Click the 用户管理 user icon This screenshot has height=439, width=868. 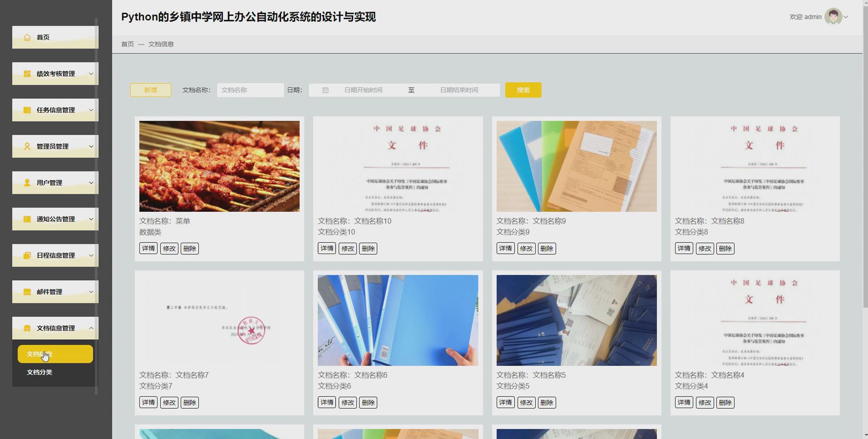(x=27, y=183)
